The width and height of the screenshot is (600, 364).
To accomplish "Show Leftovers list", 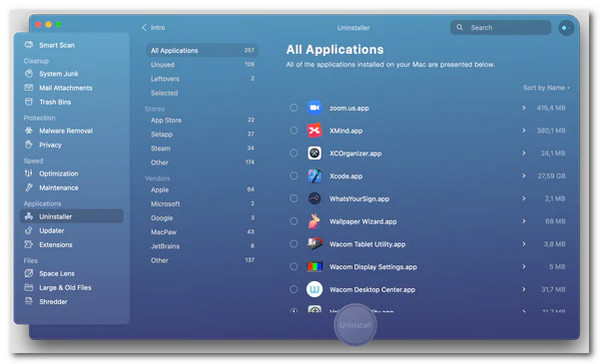I will coord(202,78).
